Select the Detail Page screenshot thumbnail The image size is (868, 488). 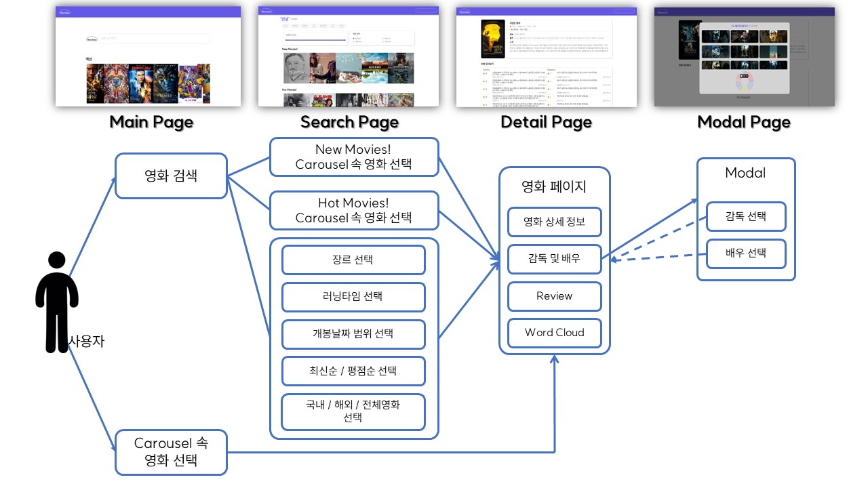pos(547,56)
